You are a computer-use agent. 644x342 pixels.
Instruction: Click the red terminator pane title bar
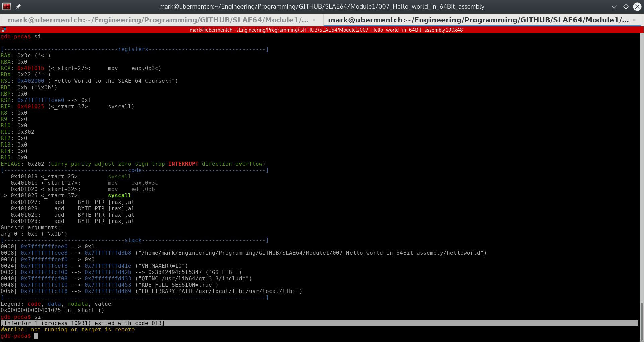(x=322, y=30)
